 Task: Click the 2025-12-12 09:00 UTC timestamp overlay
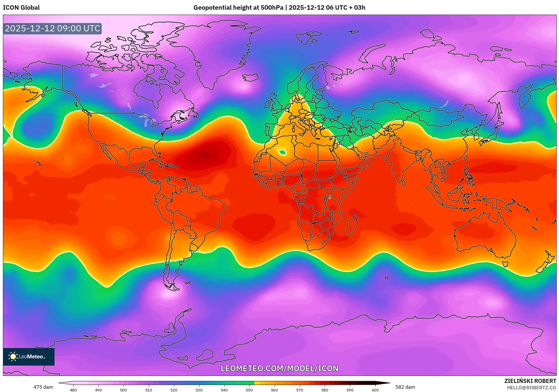[x=52, y=28]
